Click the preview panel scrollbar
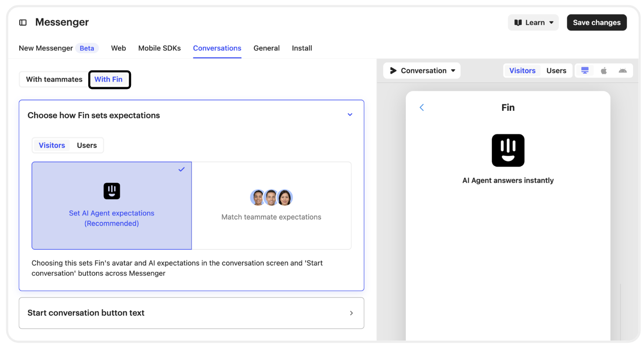644x348 pixels. coord(620,312)
